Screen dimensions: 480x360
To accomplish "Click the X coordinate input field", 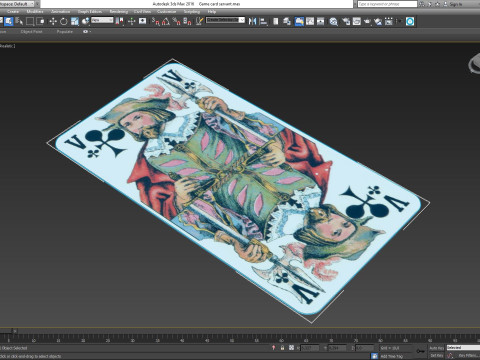I will coord(310,348).
